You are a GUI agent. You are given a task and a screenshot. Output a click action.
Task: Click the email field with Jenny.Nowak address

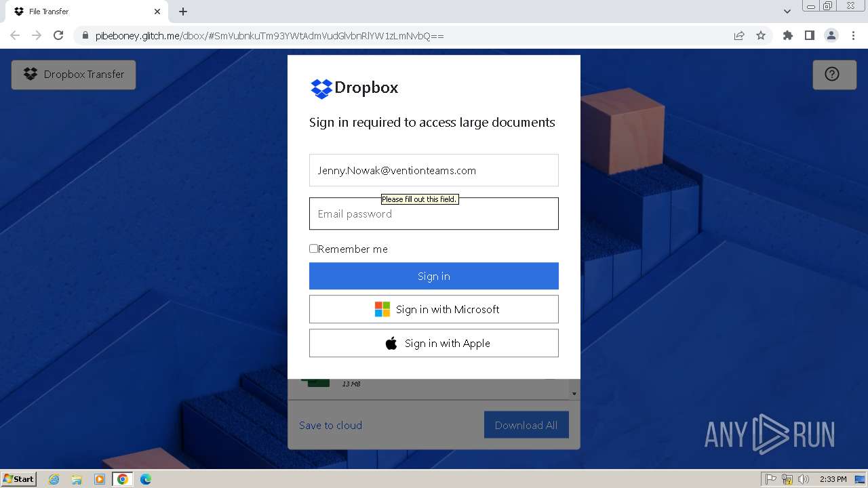[x=434, y=170]
